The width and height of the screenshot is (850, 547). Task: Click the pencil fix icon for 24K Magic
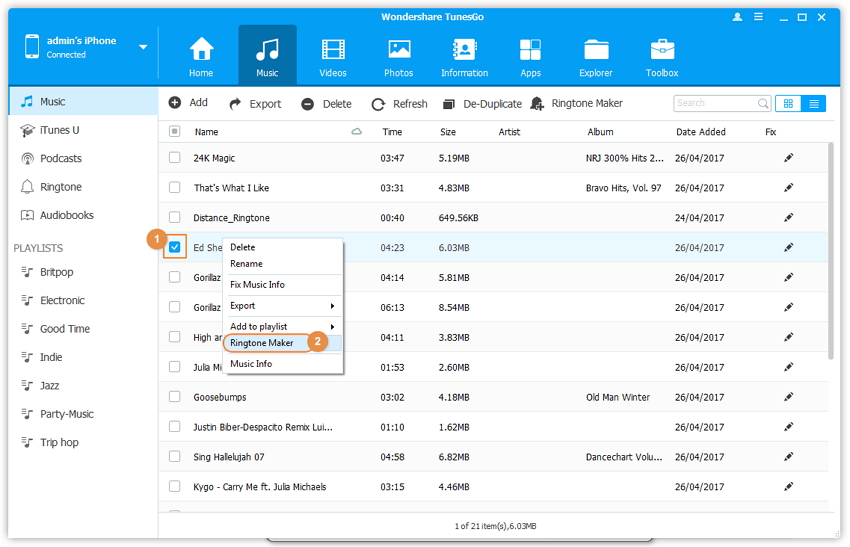pyautogui.click(x=788, y=158)
